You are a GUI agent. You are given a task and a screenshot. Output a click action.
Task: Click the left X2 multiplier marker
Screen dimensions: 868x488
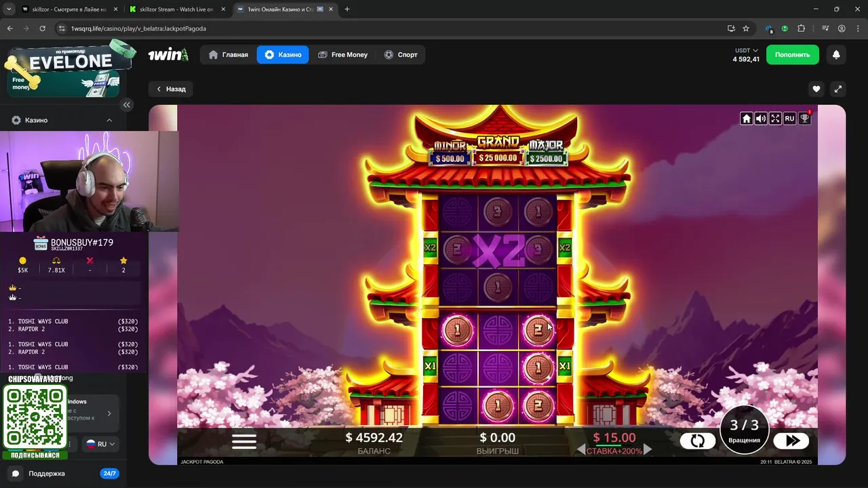tap(430, 248)
